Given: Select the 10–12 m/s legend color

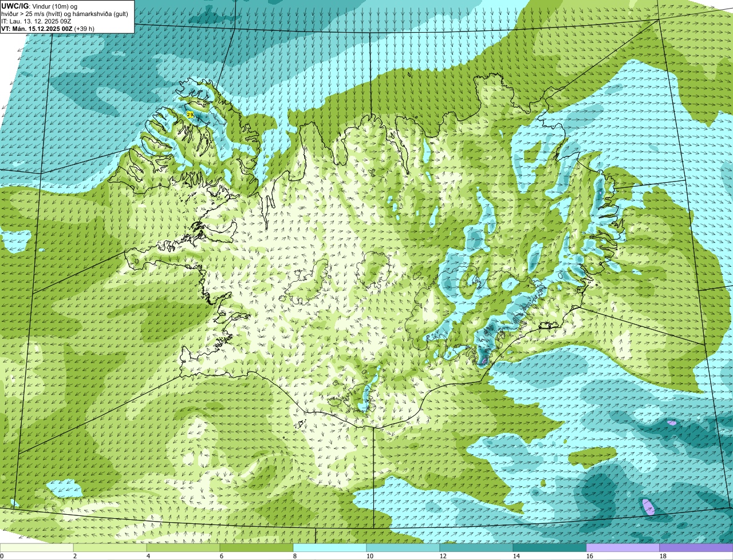Looking at the screenshot, I should pyautogui.click(x=403, y=548).
